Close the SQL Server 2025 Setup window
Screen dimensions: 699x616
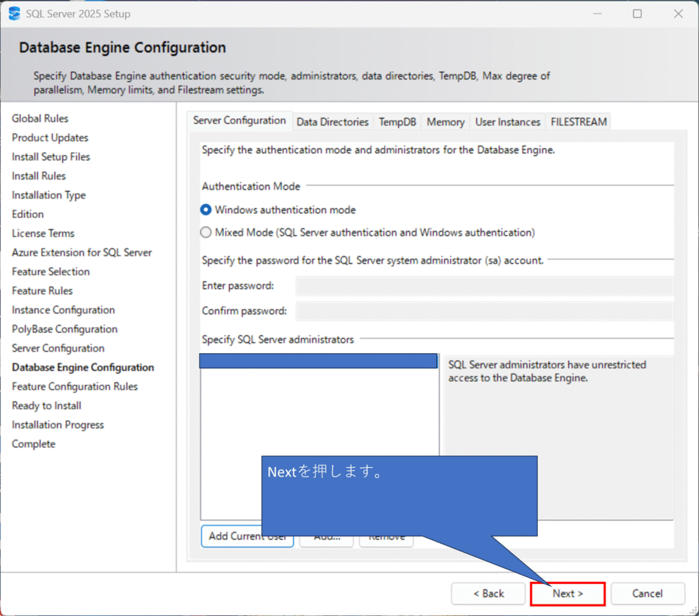(x=678, y=14)
